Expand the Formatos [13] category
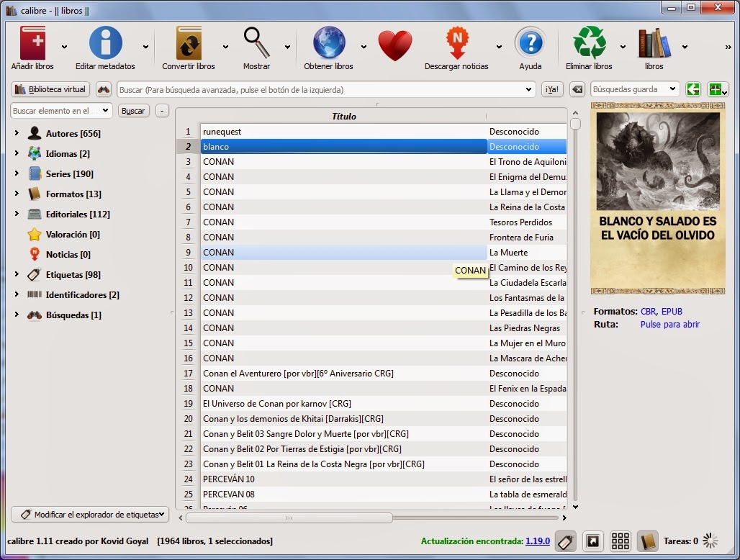This screenshot has height=560, width=740. pos(17,194)
